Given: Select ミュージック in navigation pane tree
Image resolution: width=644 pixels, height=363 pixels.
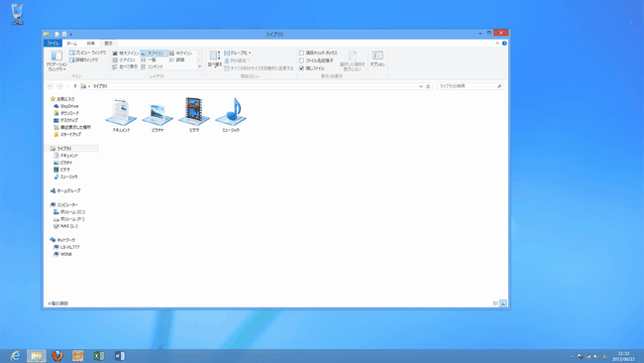Looking at the screenshot, I should tap(65, 177).
